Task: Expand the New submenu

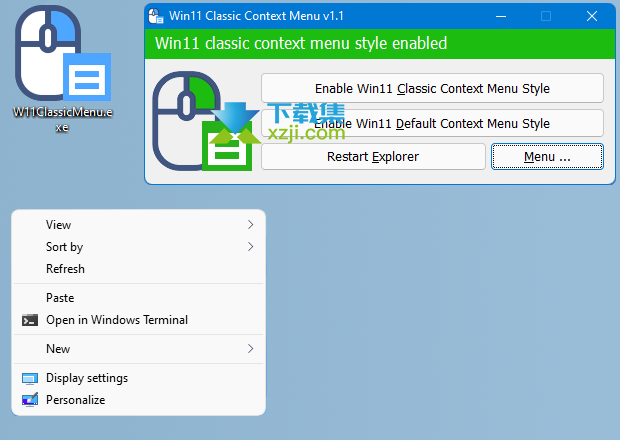Action: 138,349
